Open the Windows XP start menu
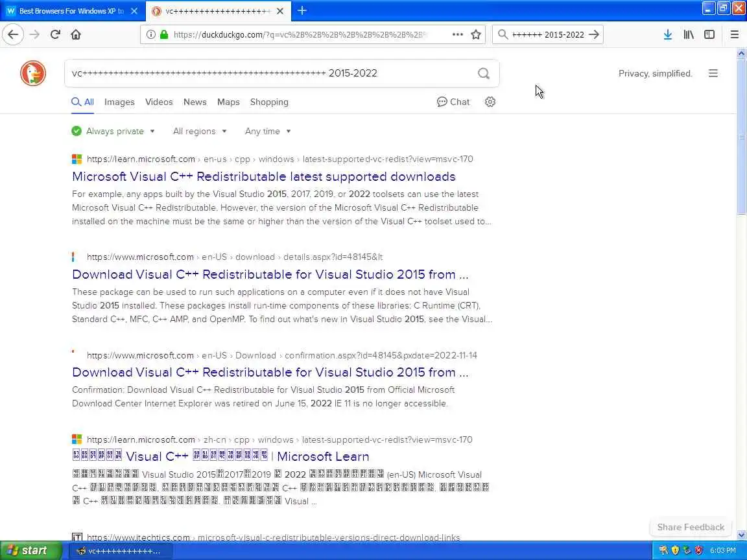The height and width of the screenshot is (560, 747). click(x=30, y=550)
